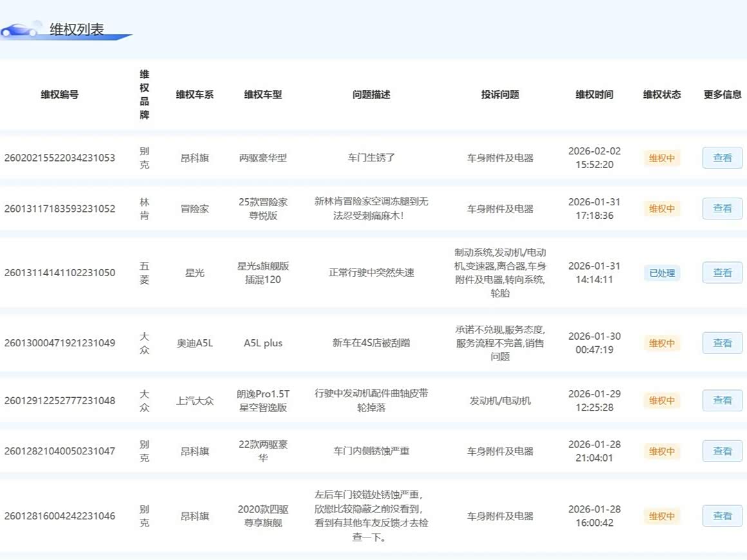The height and width of the screenshot is (560, 747).
Task: Click 查看 for the 上汽大众 朗逸 row
Action: pyautogui.click(x=722, y=400)
